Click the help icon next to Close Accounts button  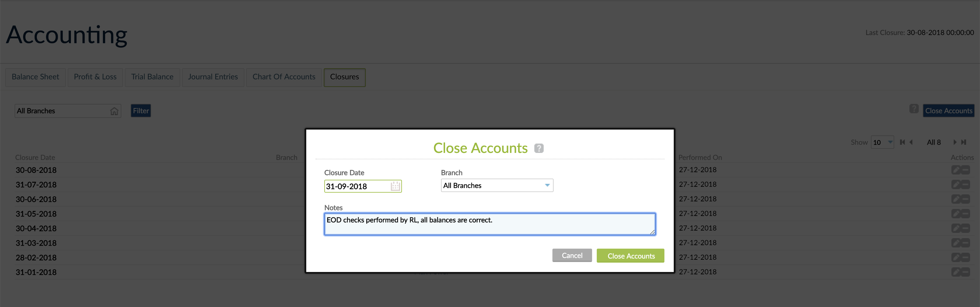click(x=914, y=109)
